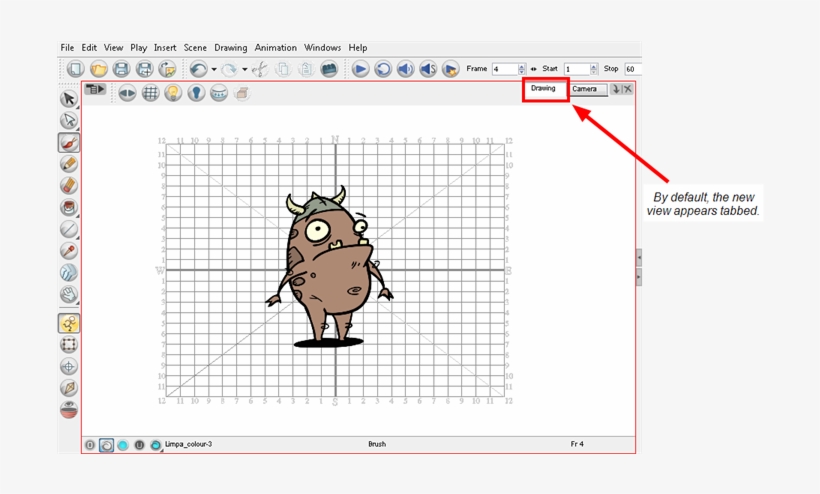
Task: Open the Help menu
Action: point(358,48)
